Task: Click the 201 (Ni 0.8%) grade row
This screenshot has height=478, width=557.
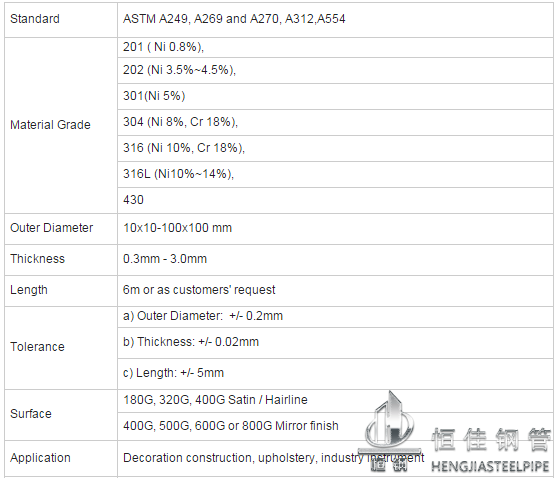Action: (x=335, y=47)
